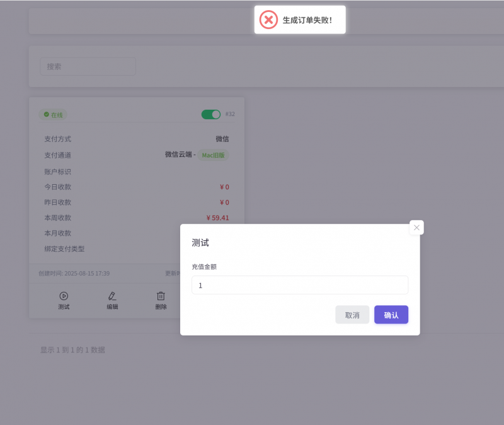The image size is (504, 425).
Task: Click inside the 充值金额 input showing 1
Action: pyautogui.click(x=299, y=285)
